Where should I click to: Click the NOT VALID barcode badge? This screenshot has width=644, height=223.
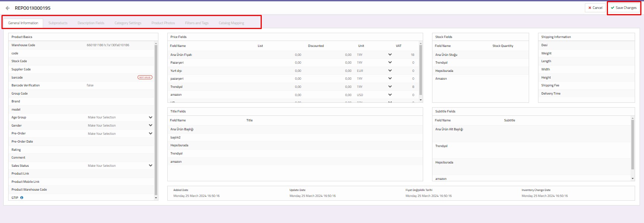click(145, 77)
